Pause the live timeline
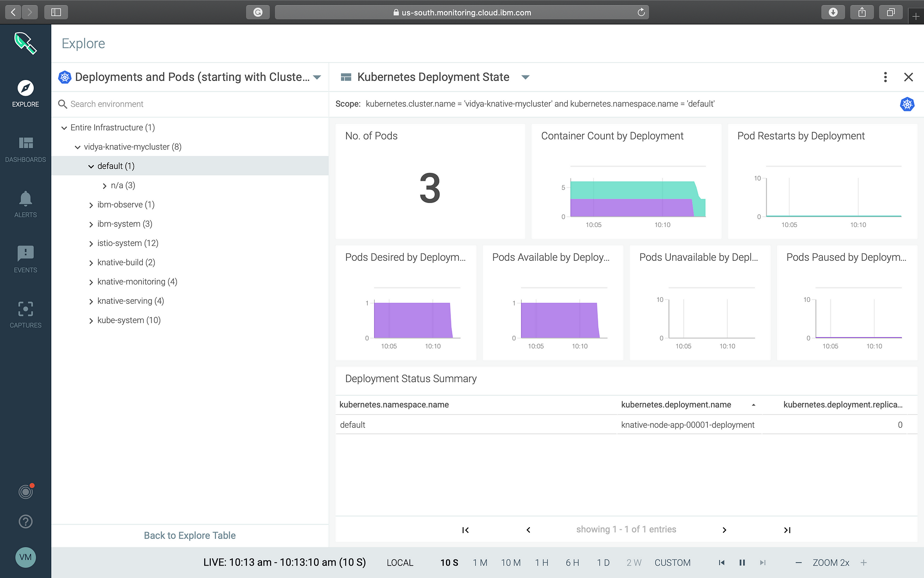The image size is (924, 578). point(742,563)
